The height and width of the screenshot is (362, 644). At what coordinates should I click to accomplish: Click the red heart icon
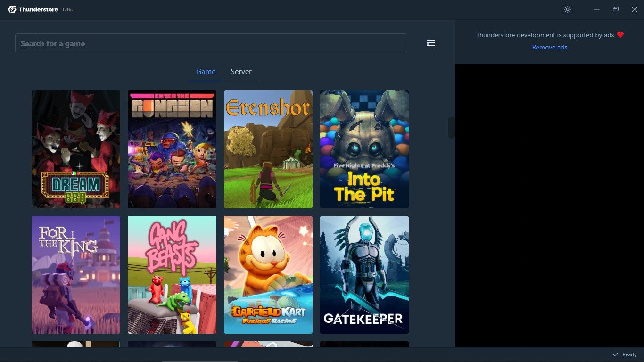pyautogui.click(x=620, y=35)
